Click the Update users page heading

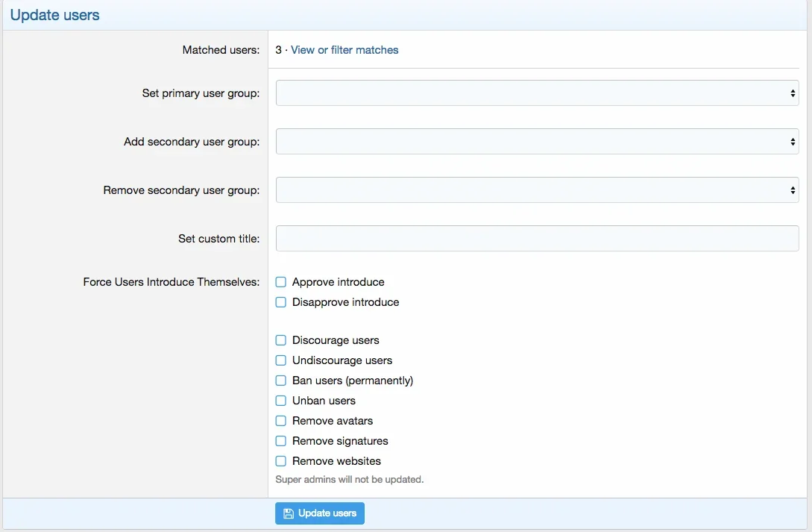pyautogui.click(x=55, y=15)
